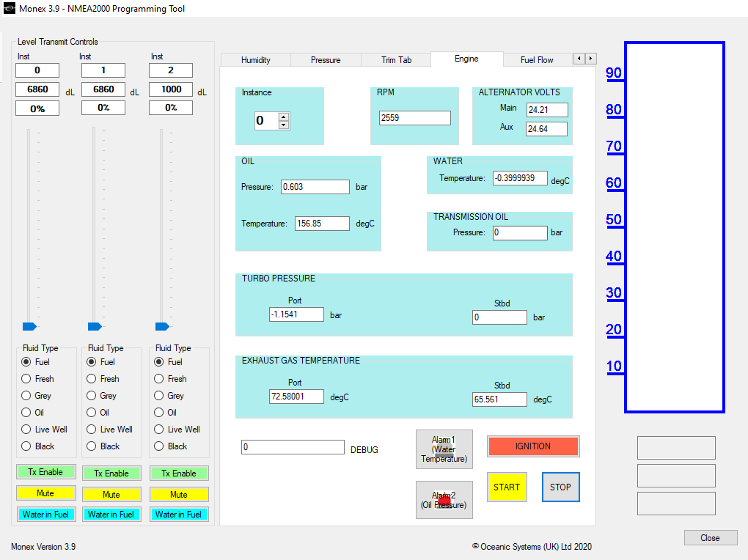Click Tx Enable for instance 0
Image resolution: width=748 pixels, height=560 pixels.
pyautogui.click(x=45, y=472)
